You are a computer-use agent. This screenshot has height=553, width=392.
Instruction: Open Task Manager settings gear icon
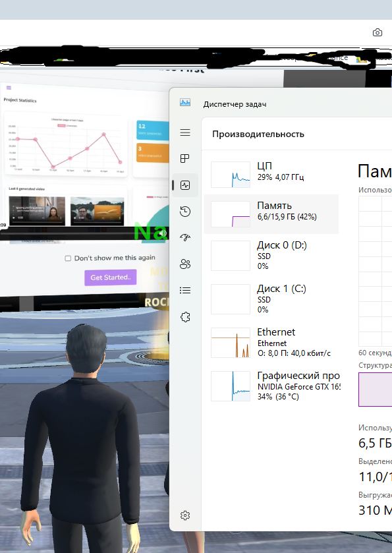click(185, 515)
